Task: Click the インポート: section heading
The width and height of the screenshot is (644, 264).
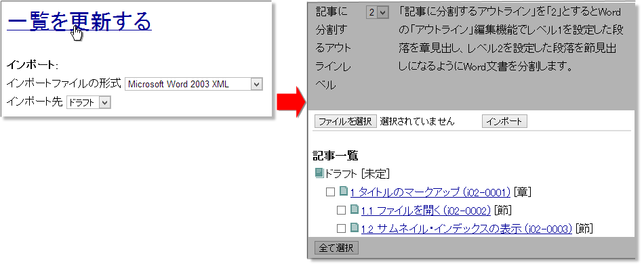Action: pos(33,65)
